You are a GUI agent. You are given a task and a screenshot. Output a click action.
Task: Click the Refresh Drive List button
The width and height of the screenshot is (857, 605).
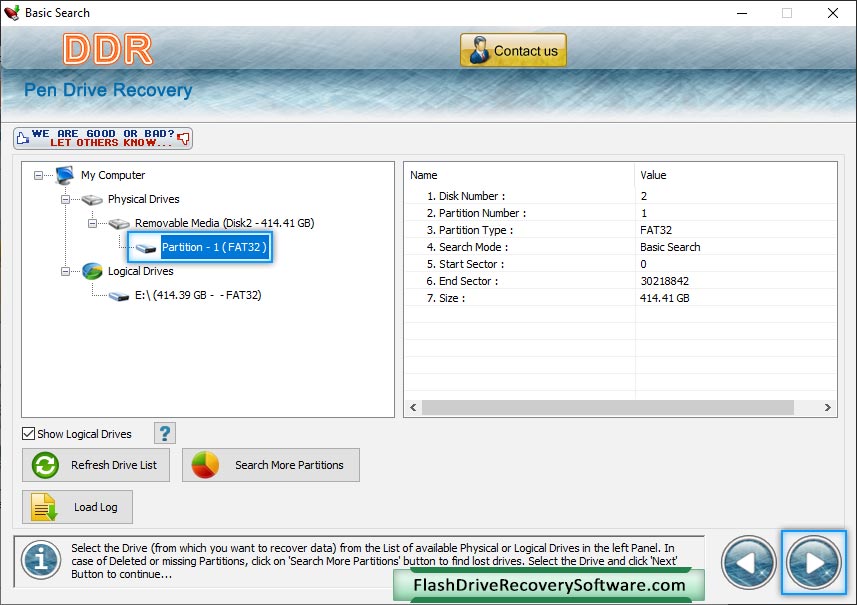tap(96, 465)
